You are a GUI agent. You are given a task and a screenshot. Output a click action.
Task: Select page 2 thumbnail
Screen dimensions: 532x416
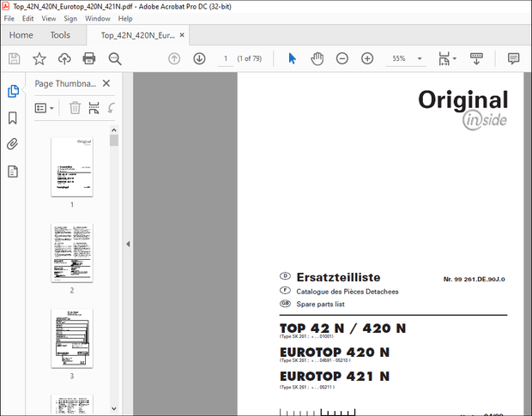pos(72,252)
